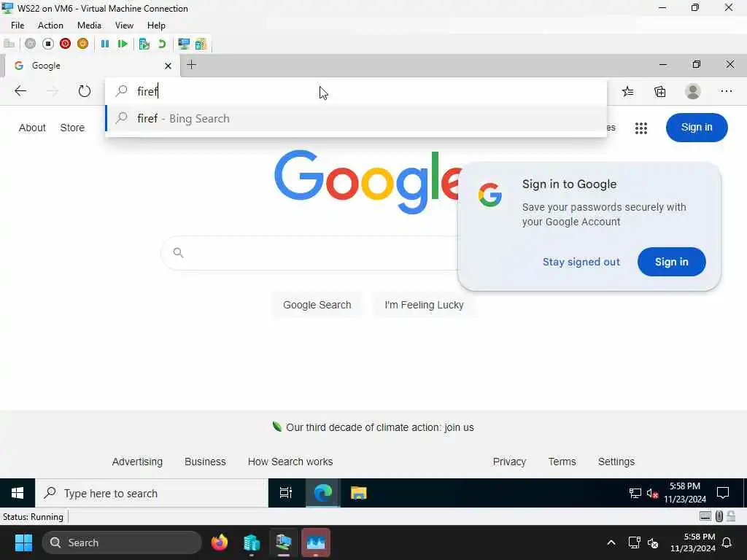Open the Help menu
The image size is (747, 560).
point(156,26)
